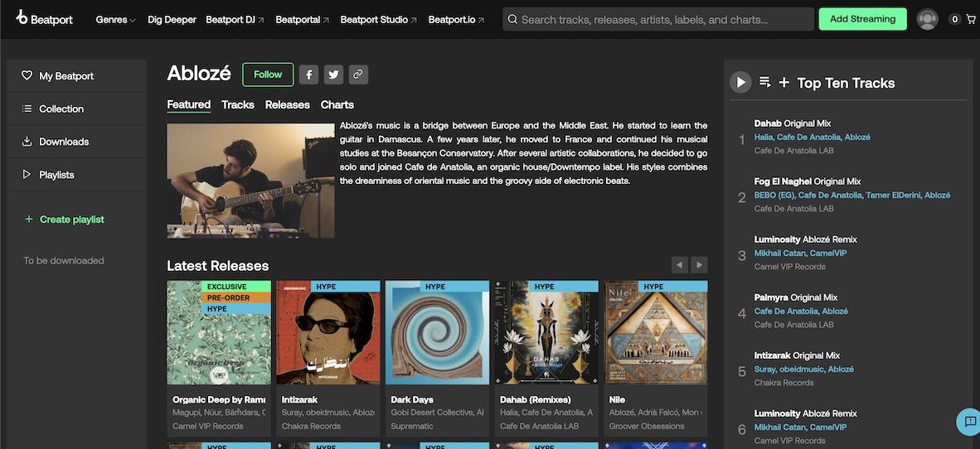Viewport: 980px width, 449px height.
Task: Click Camel VIP Records under Organic Deep
Action: click(x=208, y=427)
